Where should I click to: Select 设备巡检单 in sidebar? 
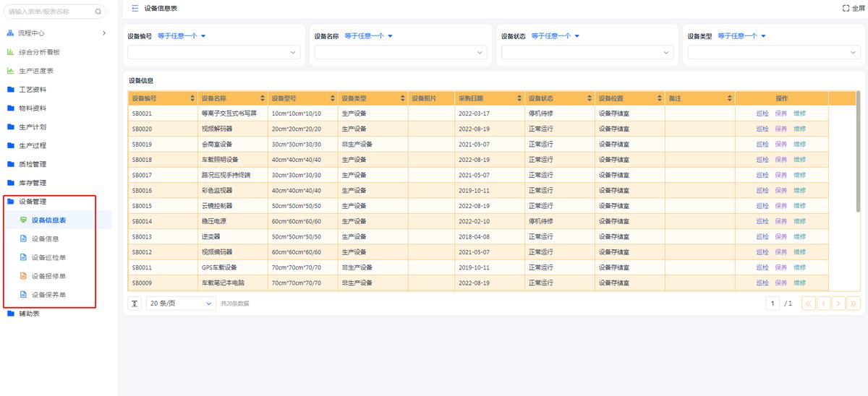point(49,257)
